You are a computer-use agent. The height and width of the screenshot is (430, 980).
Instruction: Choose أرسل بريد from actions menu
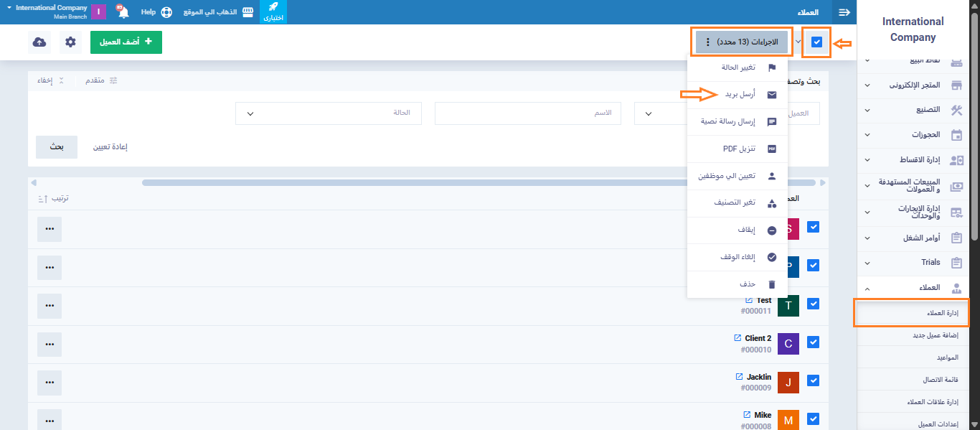tap(737, 95)
